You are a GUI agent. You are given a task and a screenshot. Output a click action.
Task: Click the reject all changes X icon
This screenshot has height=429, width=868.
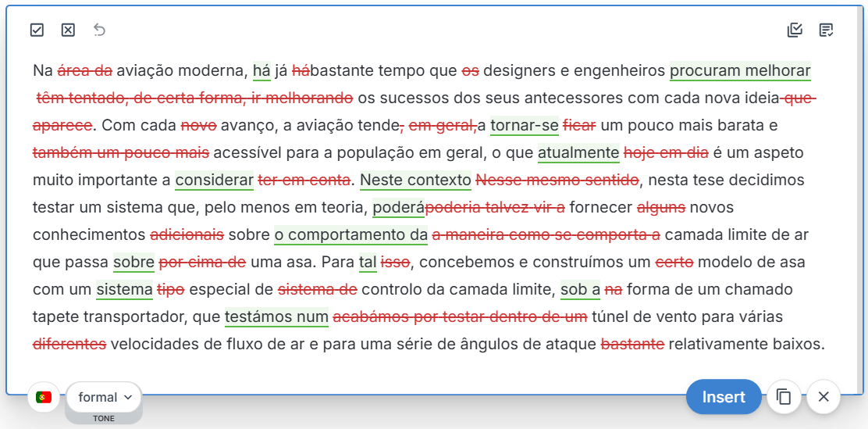coord(68,30)
